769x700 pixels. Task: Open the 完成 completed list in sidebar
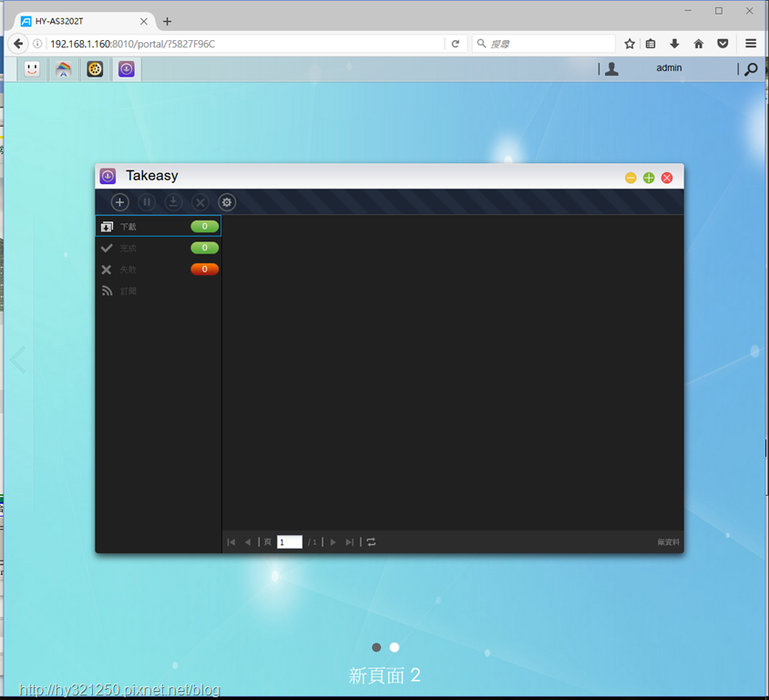pos(158,248)
